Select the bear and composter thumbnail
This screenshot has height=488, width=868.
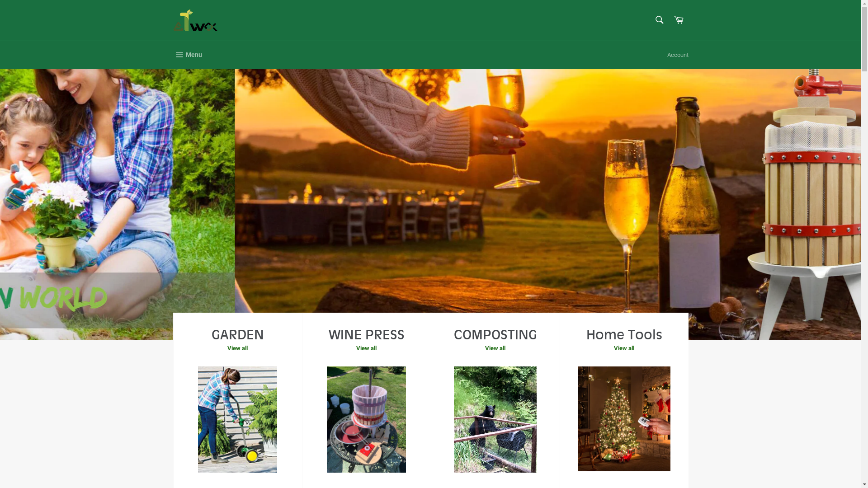[495, 419]
